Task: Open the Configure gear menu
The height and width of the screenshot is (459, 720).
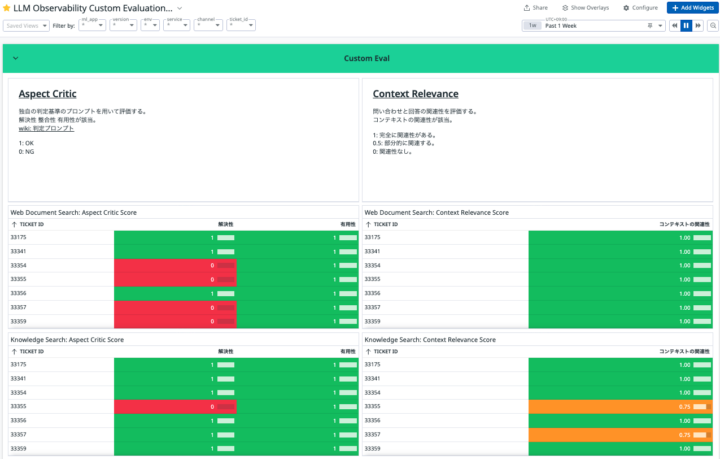Action: [640, 8]
